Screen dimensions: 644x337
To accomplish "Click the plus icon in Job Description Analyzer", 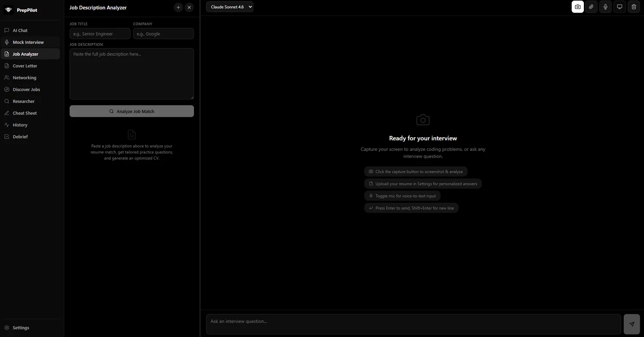I will pos(179,7).
